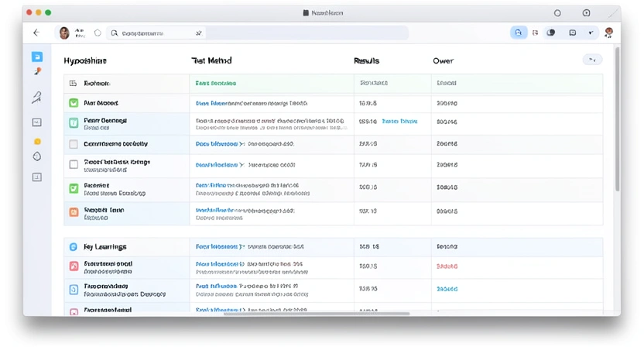Open blue test method link in Key Learnings row

click(x=217, y=246)
